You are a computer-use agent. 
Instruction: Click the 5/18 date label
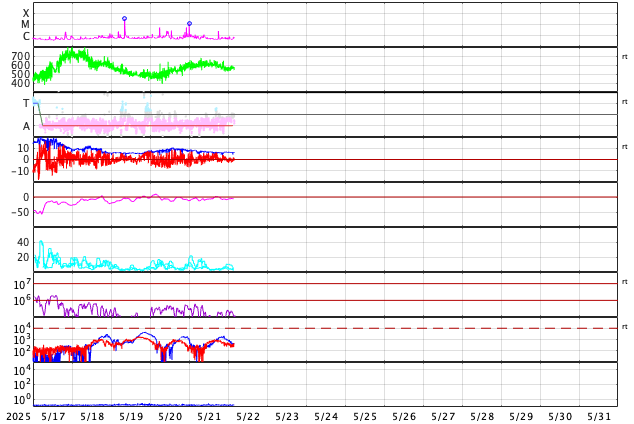[x=92, y=417]
